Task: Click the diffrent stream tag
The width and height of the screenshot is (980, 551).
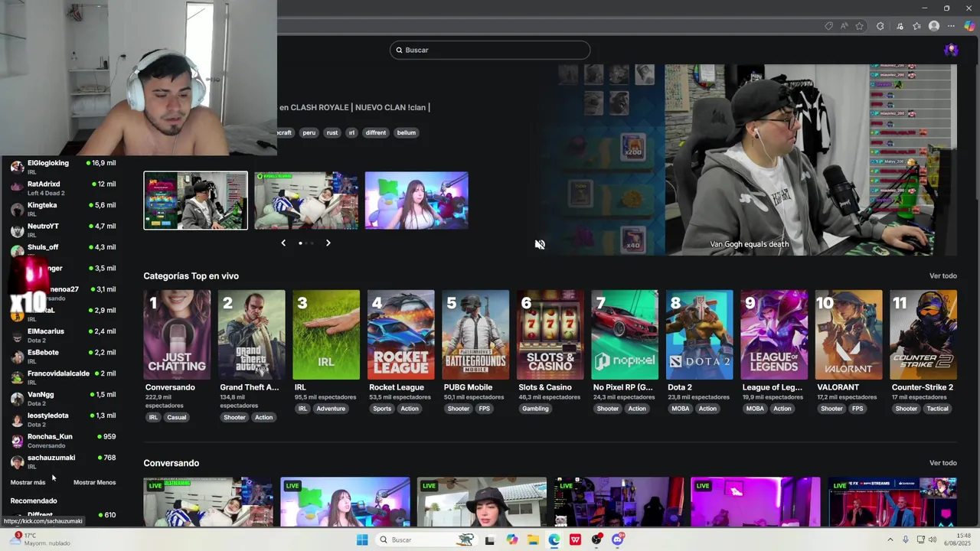Action: pos(376,132)
